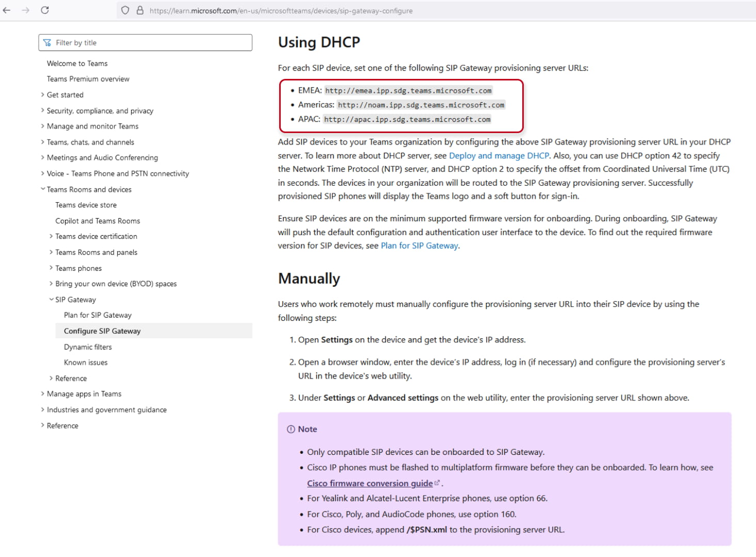Click the filter icon in the title filter box
This screenshot has width=756, height=557.
(47, 43)
